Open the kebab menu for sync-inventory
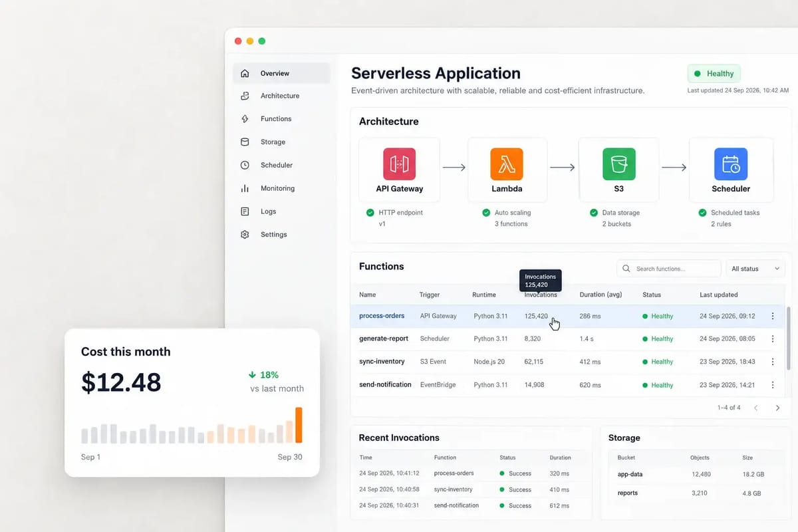 [773, 362]
